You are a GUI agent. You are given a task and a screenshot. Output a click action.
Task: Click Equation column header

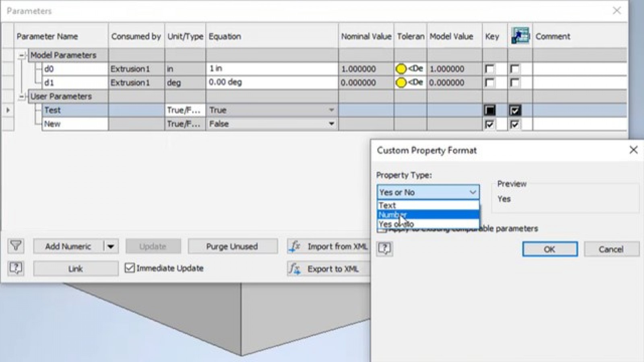coord(272,36)
